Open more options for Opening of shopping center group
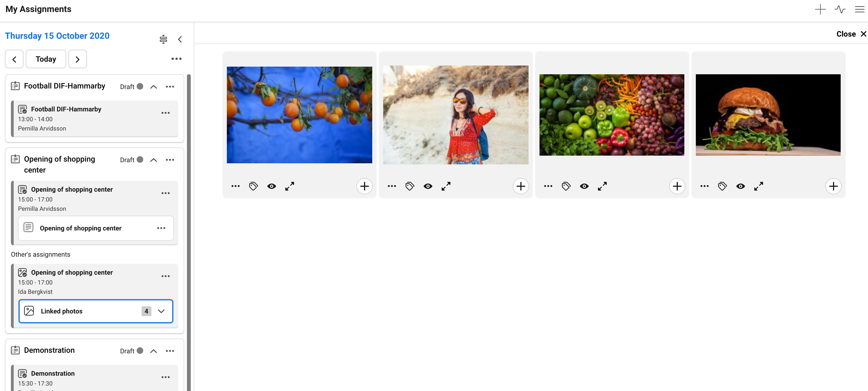 [170, 160]
